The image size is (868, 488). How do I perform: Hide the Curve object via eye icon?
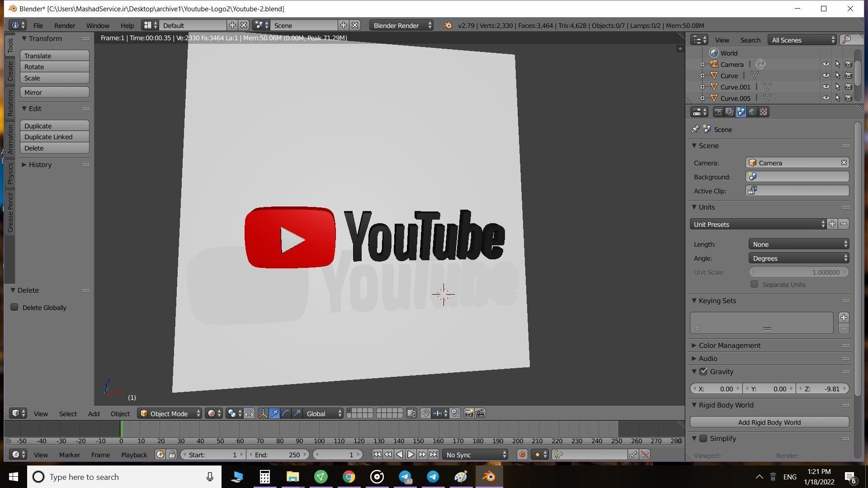click(x=826, y=75)
